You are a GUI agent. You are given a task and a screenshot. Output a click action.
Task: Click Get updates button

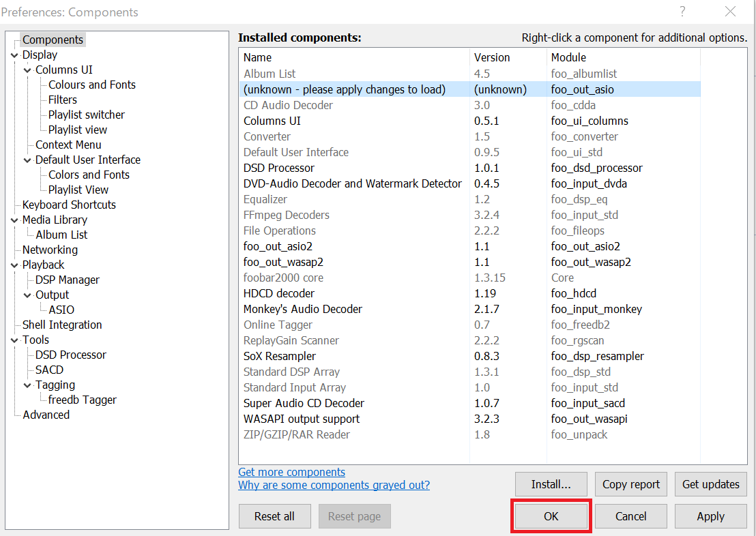click(711, 484)
